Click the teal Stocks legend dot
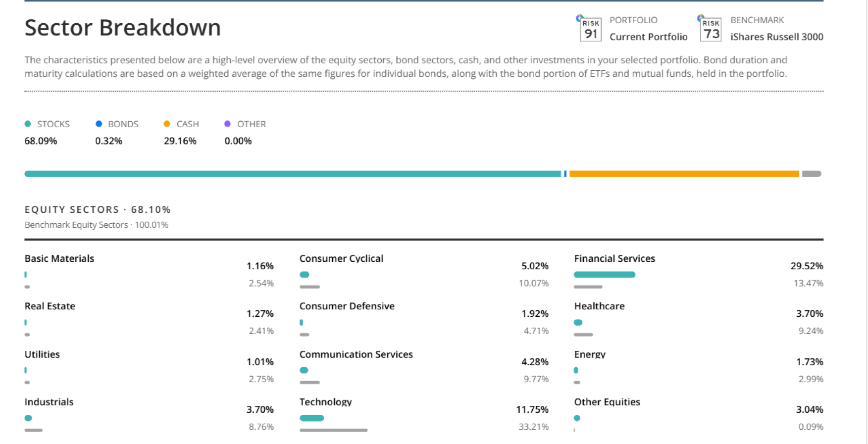Viewport: 868px width, 444px height. tap(28, 124)
